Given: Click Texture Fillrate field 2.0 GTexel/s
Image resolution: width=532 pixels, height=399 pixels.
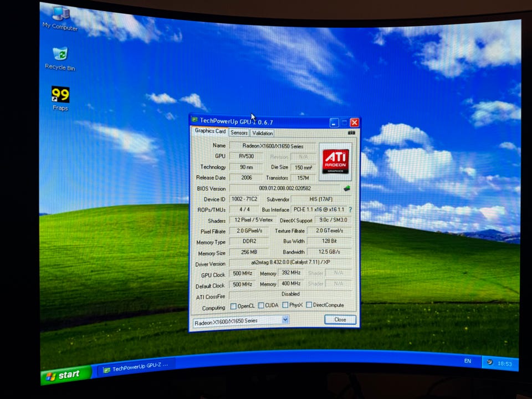Looking at the screenshot, I should click(x=329, y=231).
